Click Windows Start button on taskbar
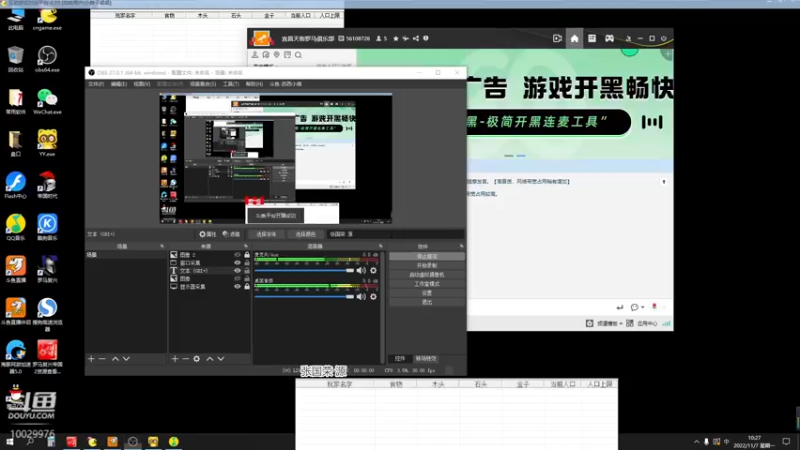Image resolution: width=800 pixels, height=450 pixels. point(10,442)
